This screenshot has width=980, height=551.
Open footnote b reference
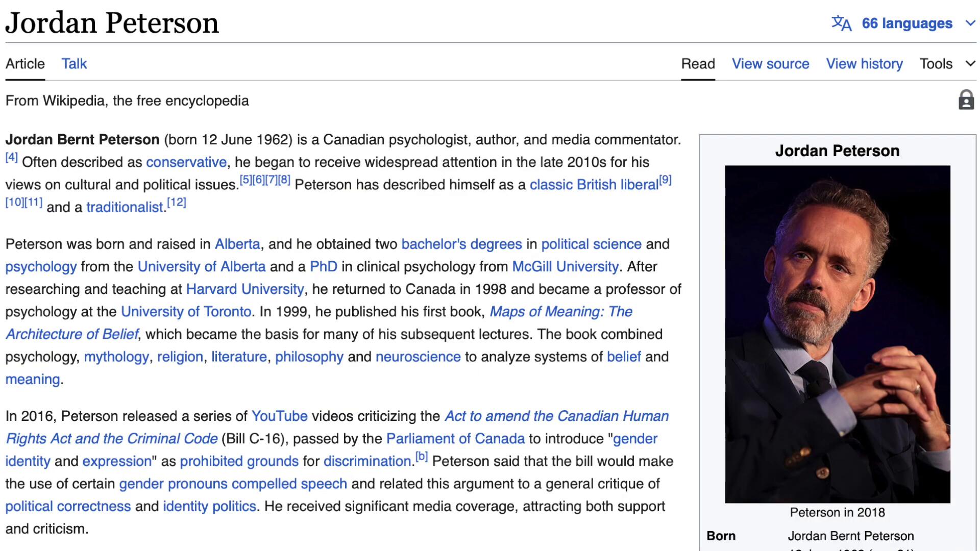pyautogui.click(x=421, y=456)
